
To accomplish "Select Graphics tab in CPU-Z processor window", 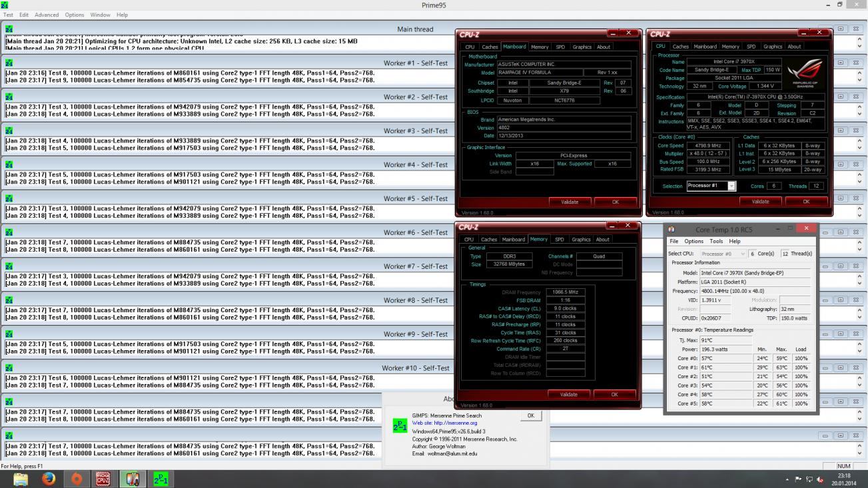I will (x=773, y=47).
